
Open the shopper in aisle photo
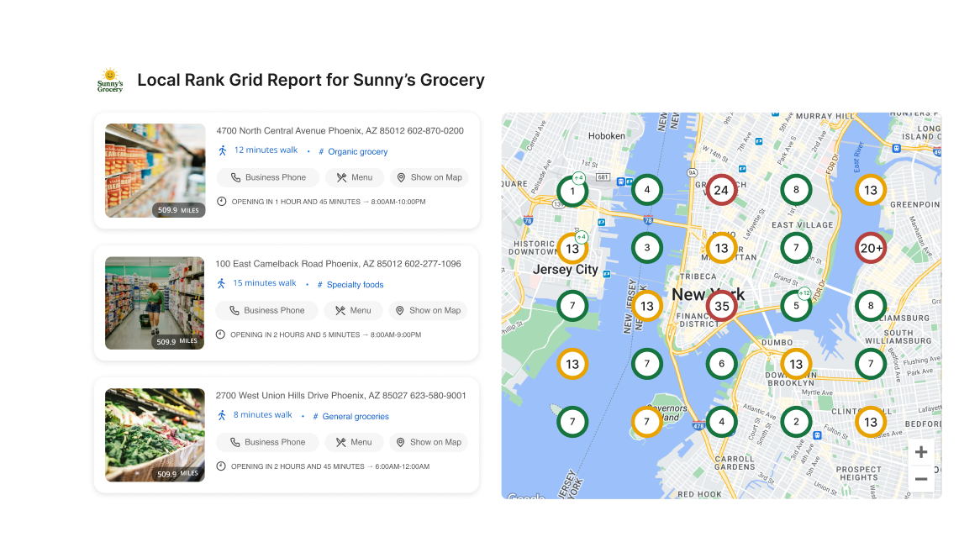click(x=155, y=303)
